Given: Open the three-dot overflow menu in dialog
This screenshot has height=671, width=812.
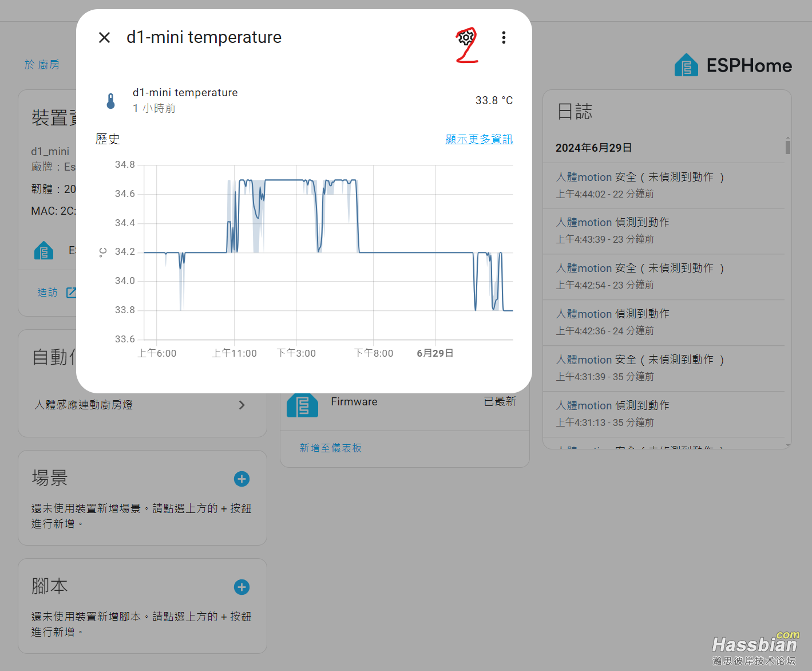Looking at the screenshot, I should [504, 38].
